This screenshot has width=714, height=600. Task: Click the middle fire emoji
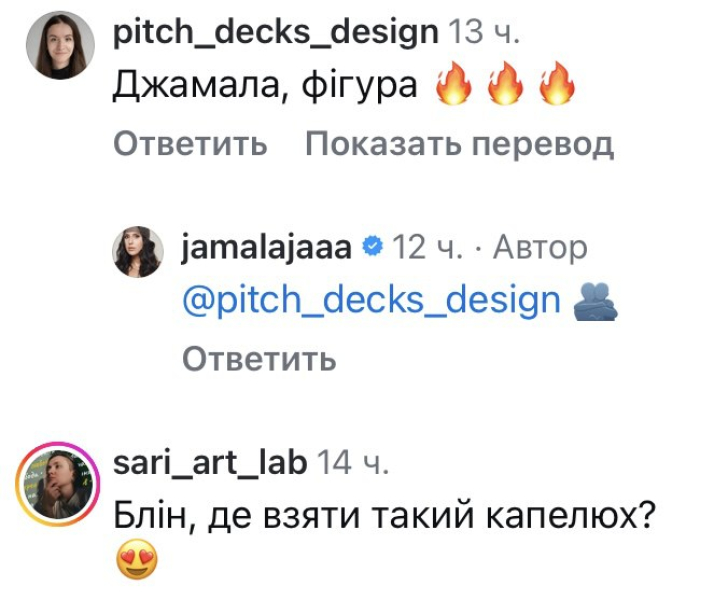click(505, 84)
